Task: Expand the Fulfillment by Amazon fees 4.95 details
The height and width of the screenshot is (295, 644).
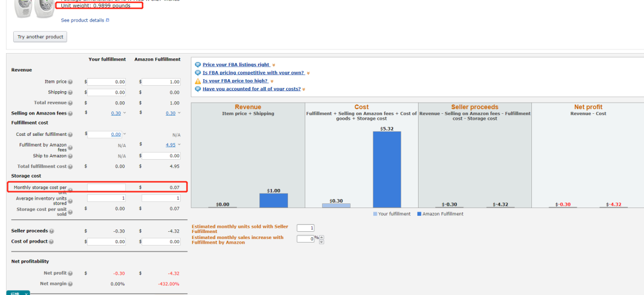Action: pyautogui.click(x=179, y=145)
